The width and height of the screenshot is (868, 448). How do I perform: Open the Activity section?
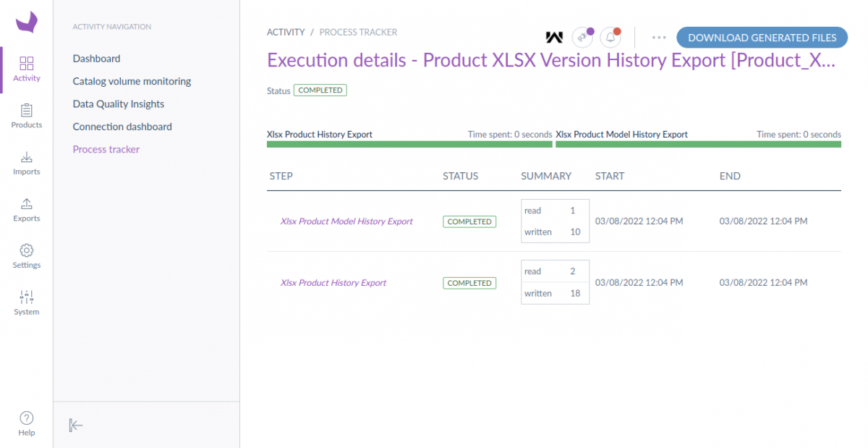[27, 69]
